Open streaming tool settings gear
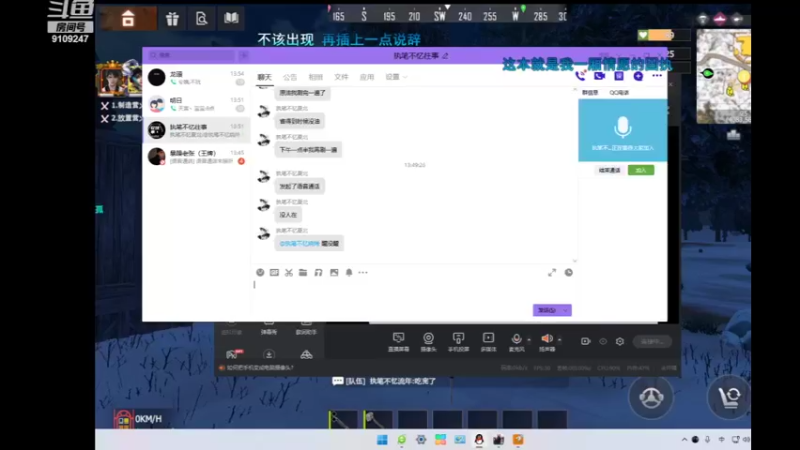800x450 pixels. tap(620, 341)
